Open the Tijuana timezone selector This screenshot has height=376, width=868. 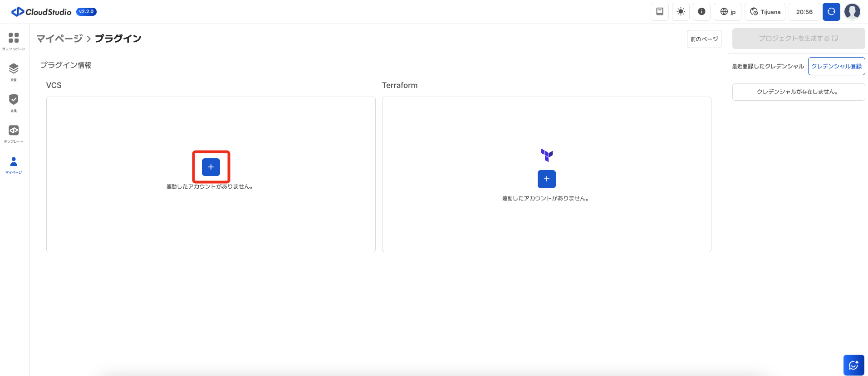pos(765,12)
